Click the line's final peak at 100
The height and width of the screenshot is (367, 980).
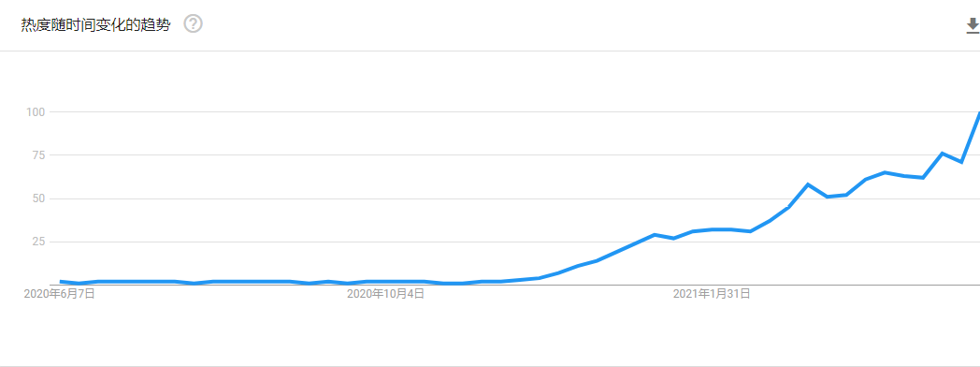[x=978, y=113]
